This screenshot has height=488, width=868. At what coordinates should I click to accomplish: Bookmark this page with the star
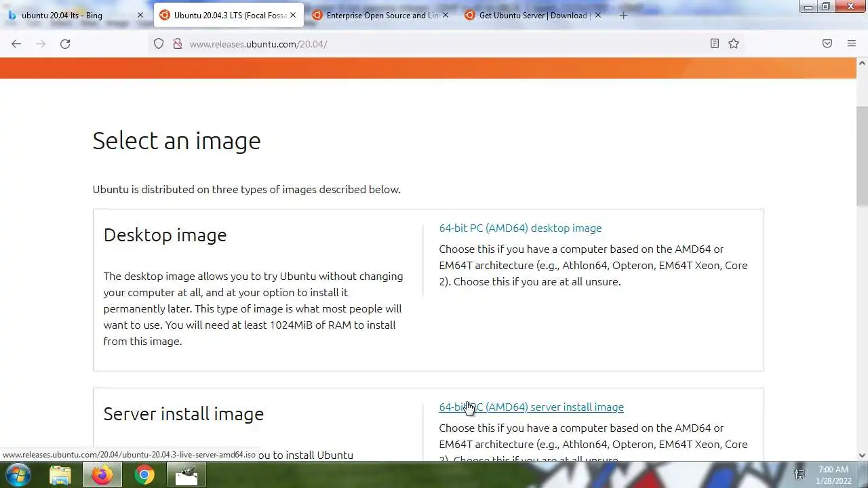pos(734,43)
